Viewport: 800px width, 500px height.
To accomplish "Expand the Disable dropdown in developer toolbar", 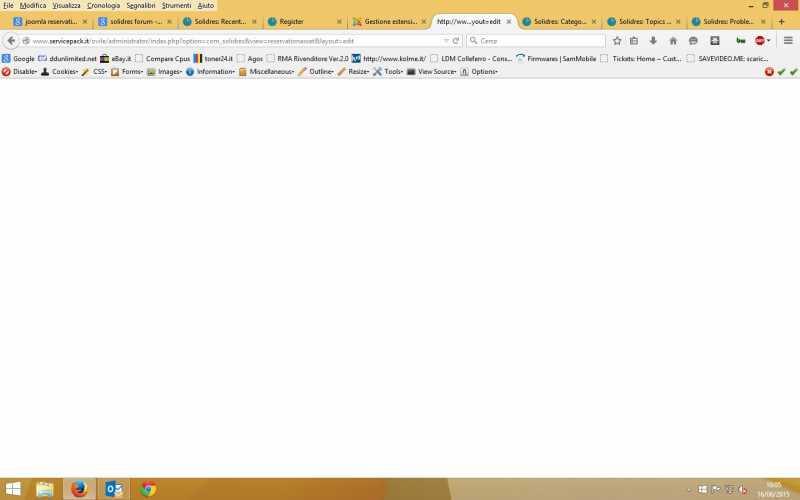I will (x=20, y=72).
